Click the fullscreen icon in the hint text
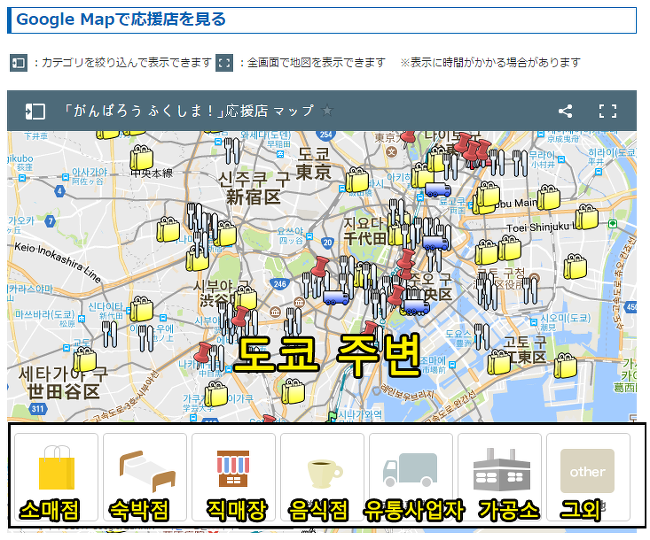Image resolution: width=650 pixels, height=540 pixels. click(224, 63)
